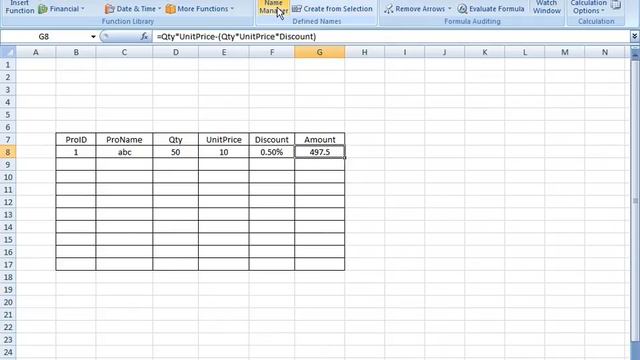Click the UnitPrice header cell
This screenshot has height=360, width=640.
pos(224,140)
